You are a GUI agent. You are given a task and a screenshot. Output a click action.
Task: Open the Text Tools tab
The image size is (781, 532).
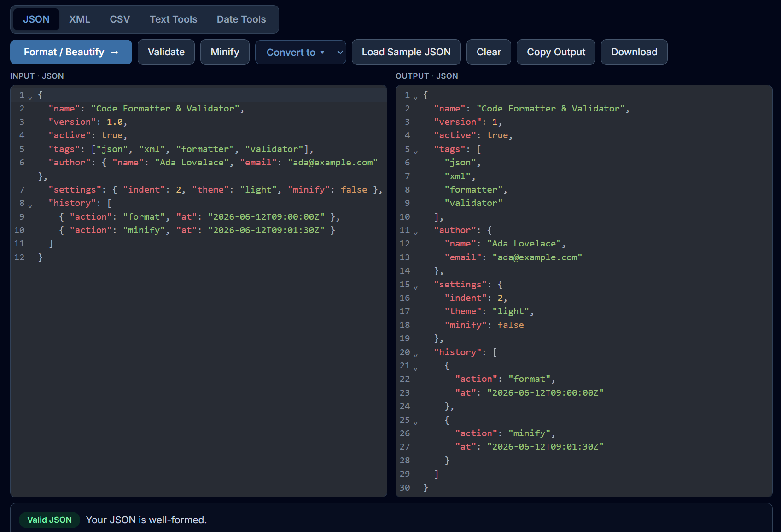click(x=174, y=19)
